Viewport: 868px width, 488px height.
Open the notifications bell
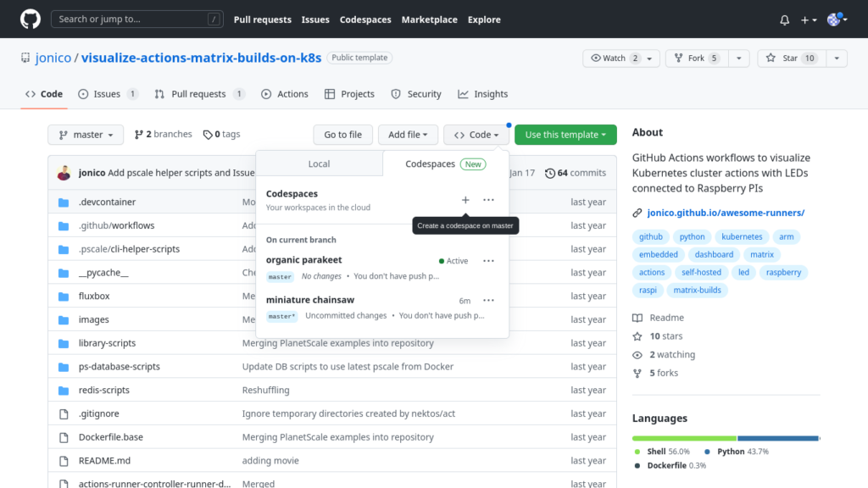pos(784,19)
